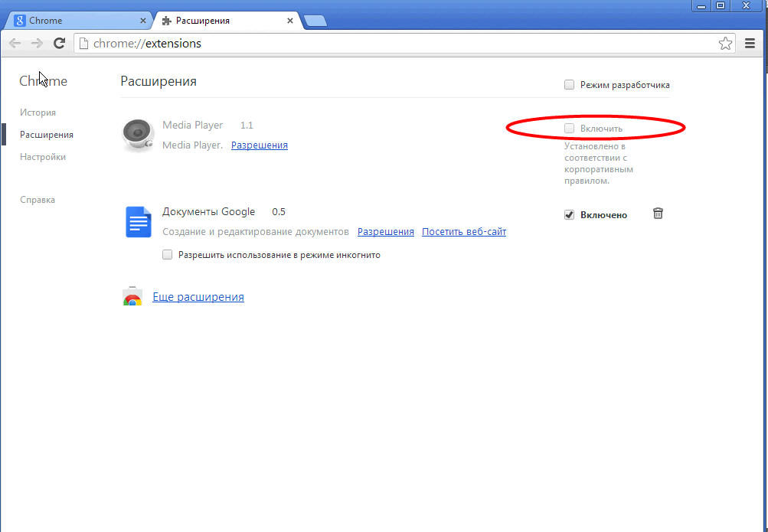Select the Расширения browser tab
The height and width of the screenshot is (532, 768).
point(227,21)
